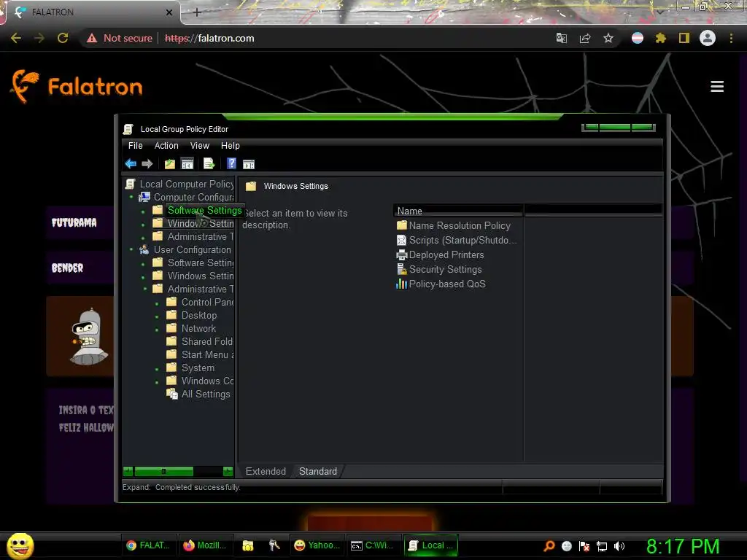Viewport: 747px width, 560px height.
Task: Open the File menu
Action: (x=135, y=146)
